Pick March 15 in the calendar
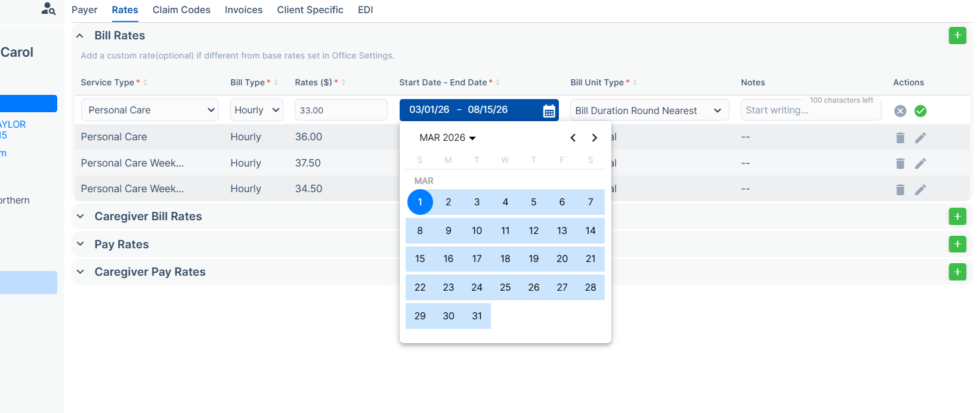 click(420, 258)
